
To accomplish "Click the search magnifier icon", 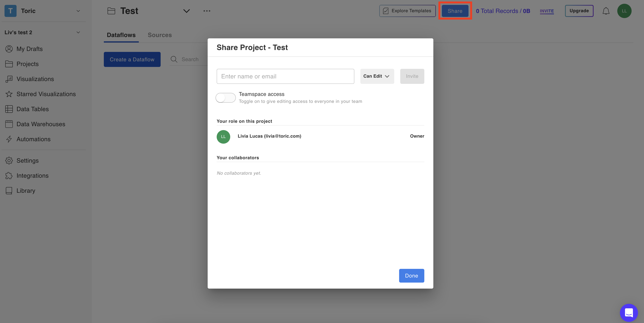I will point(174,59).
